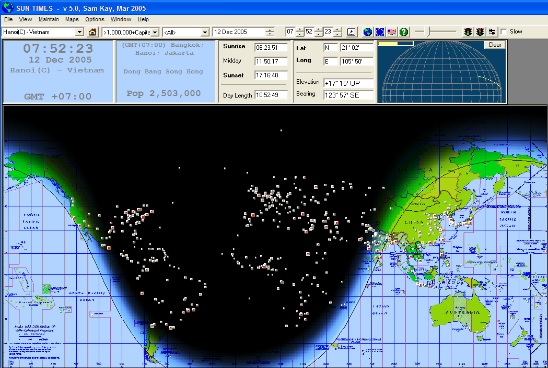
Task: Click the seconds stepper arrows next to 23
Action: [x=337, y=32]
